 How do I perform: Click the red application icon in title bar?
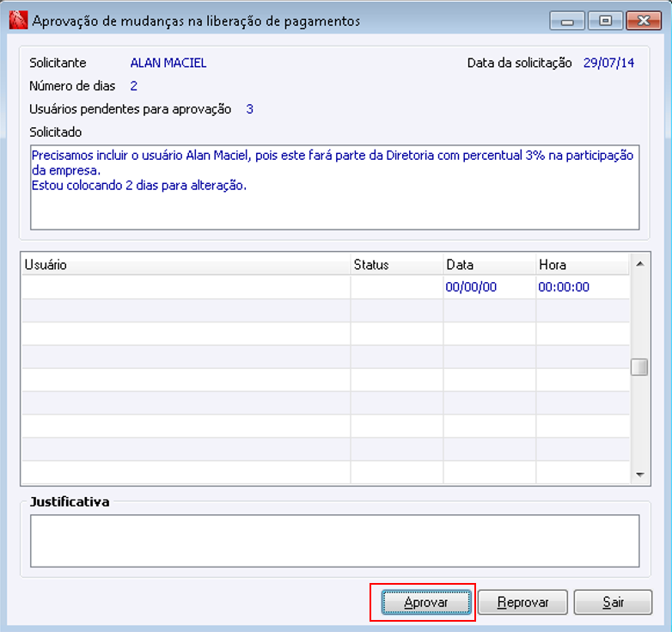coord(18,20)
